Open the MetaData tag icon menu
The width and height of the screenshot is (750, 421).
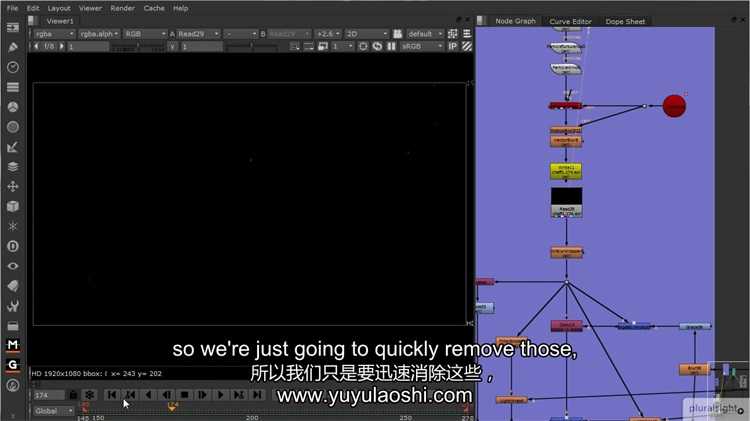point(13,286)
